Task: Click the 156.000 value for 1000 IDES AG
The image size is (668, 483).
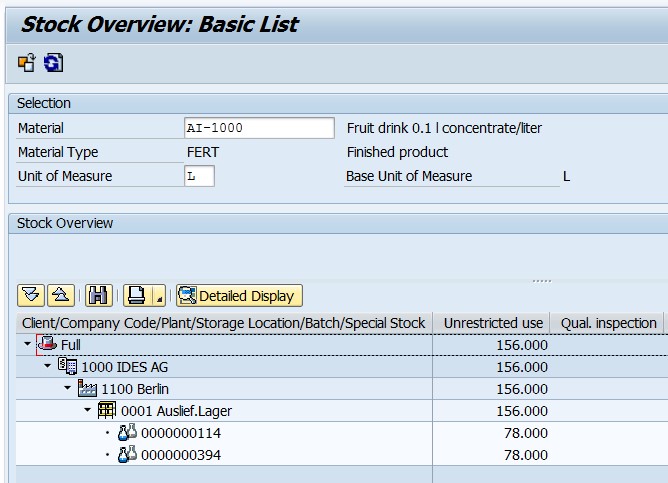Action: click(522, 367)
